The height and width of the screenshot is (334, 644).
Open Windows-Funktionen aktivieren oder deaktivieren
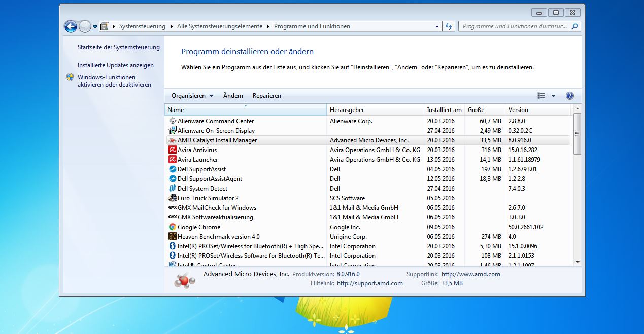pos(114,81)
